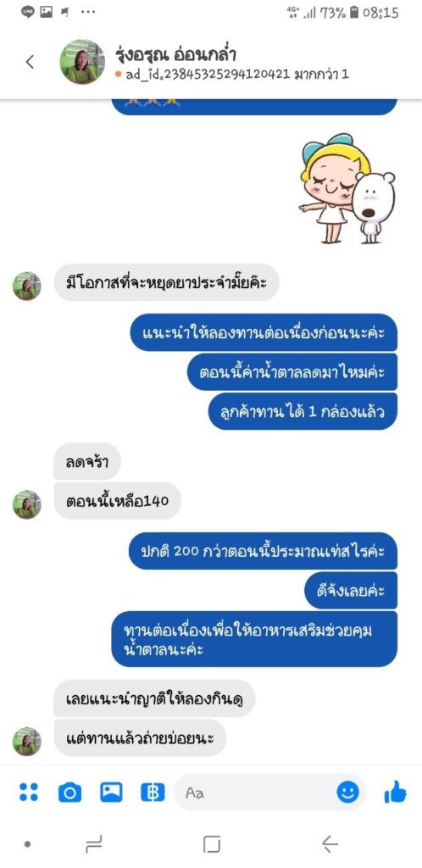This screenshot has width=422, height=868.
Task: Open the photo gallery icon
Action: 111,793
